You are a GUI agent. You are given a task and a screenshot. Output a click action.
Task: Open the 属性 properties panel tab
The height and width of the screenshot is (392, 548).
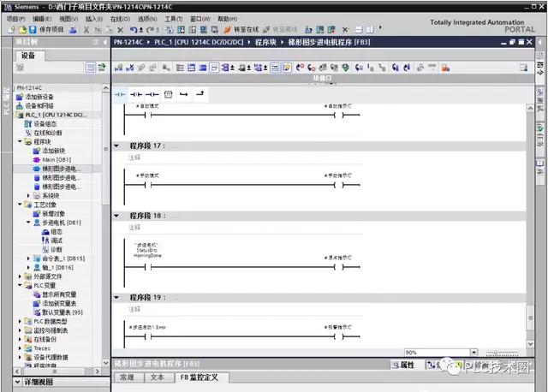[x=404, y=365]
